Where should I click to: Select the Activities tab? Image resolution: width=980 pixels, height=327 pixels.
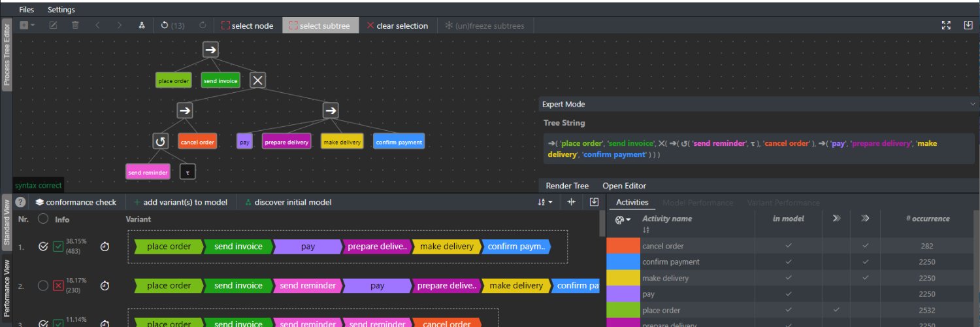coord(632,203)
